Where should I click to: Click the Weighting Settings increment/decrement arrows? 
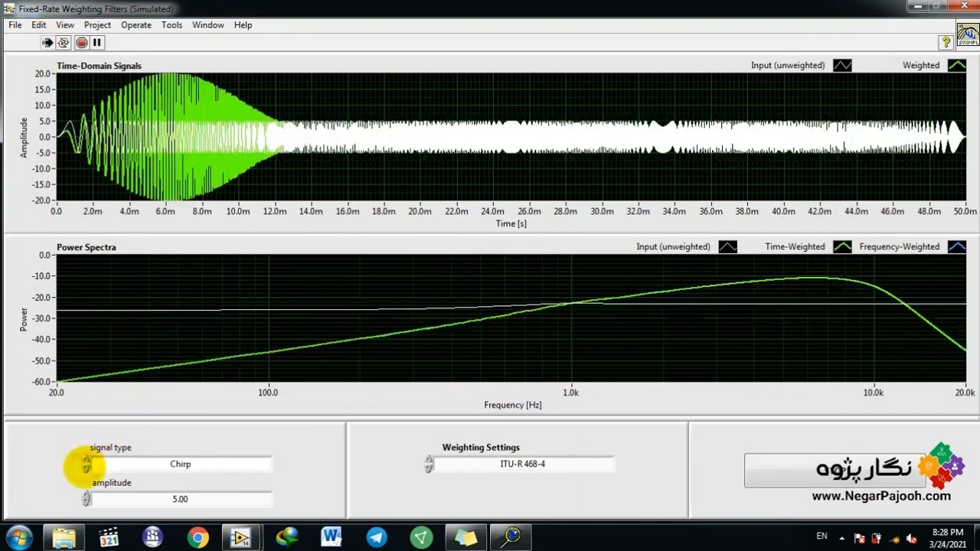point(429,465)
